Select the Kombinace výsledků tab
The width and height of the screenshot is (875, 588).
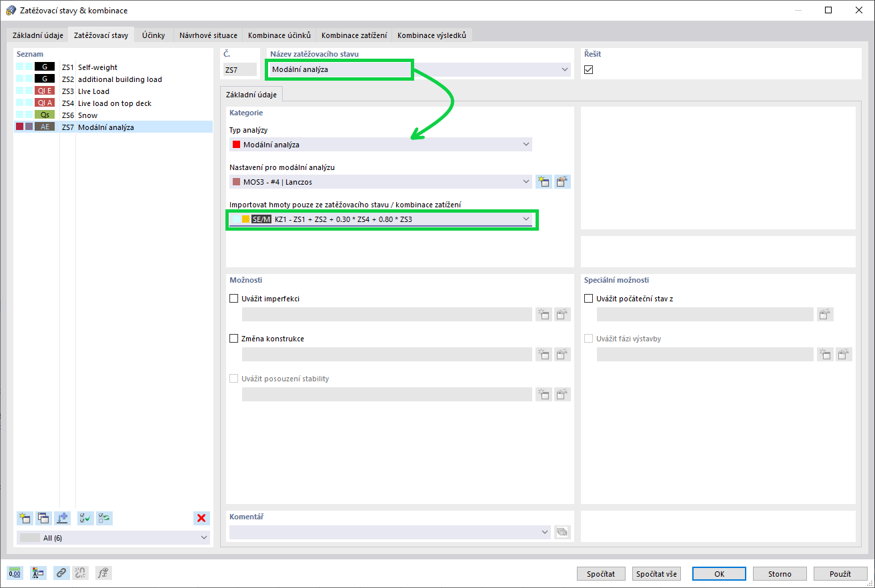[x=432, y=35]
